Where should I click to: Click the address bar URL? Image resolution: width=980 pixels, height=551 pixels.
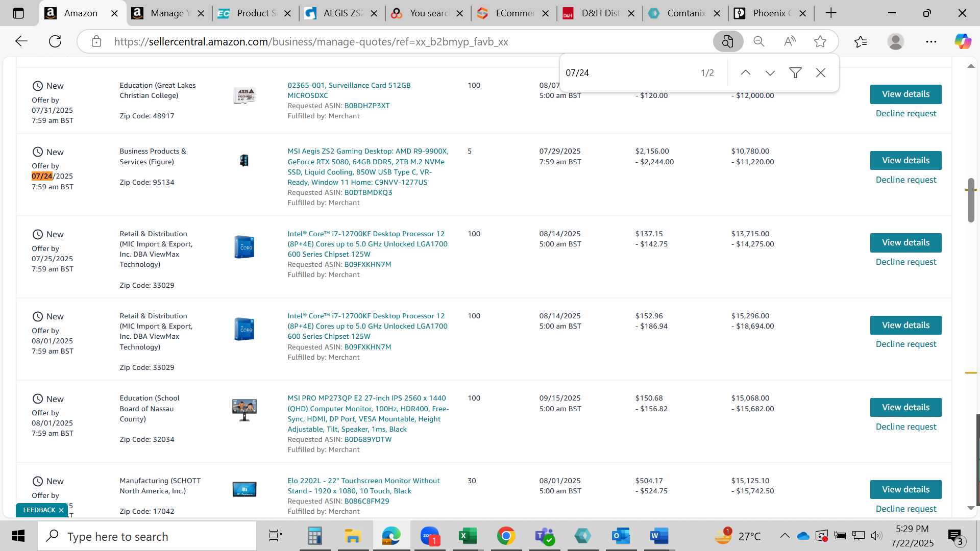(x=311, y=42)
